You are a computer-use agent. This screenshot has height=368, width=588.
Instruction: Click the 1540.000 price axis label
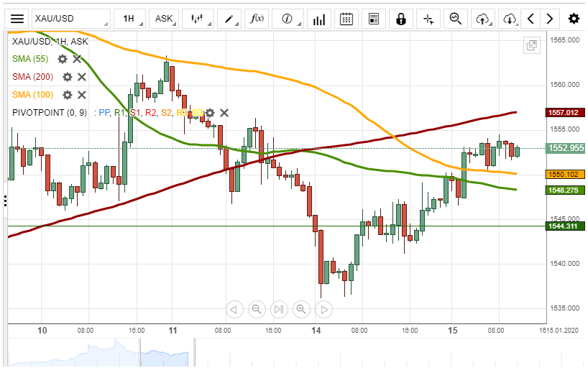pos(565,264)
